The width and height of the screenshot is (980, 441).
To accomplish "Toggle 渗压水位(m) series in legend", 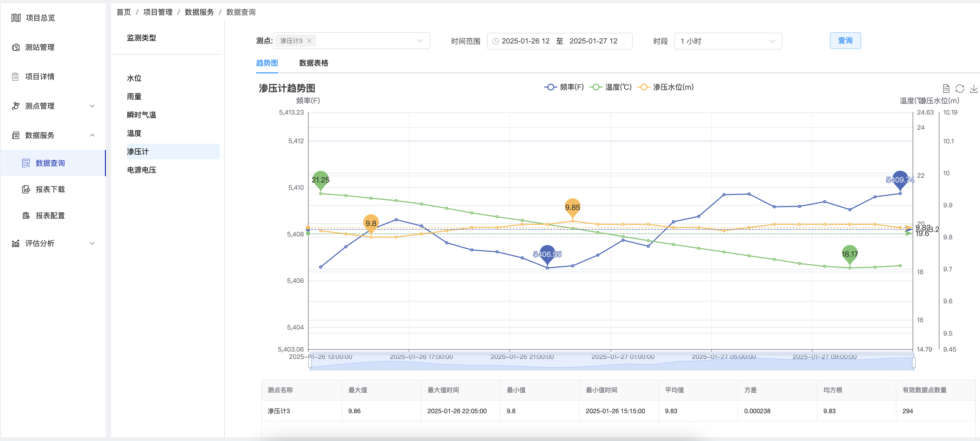I will (x=666, y=87).
